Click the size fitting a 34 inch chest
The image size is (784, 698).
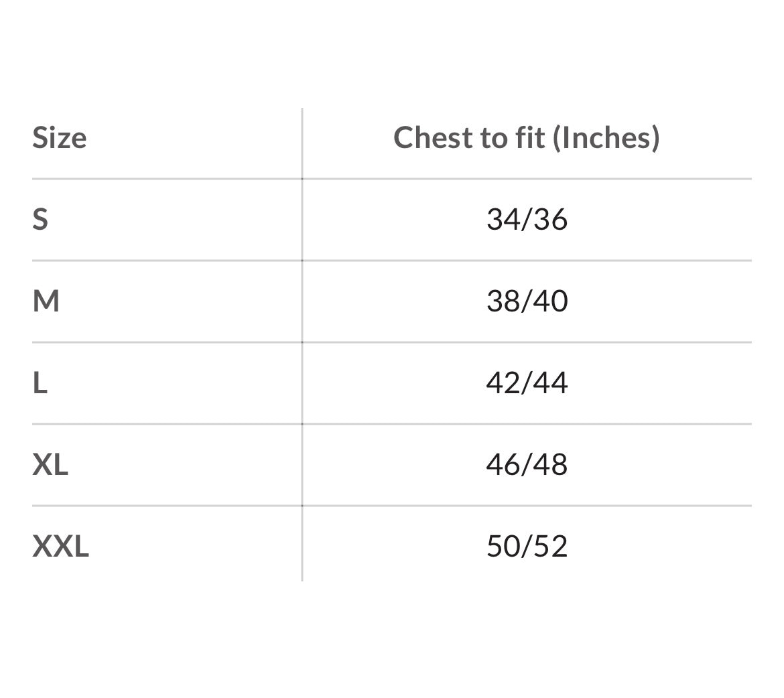tap(40, 219)
